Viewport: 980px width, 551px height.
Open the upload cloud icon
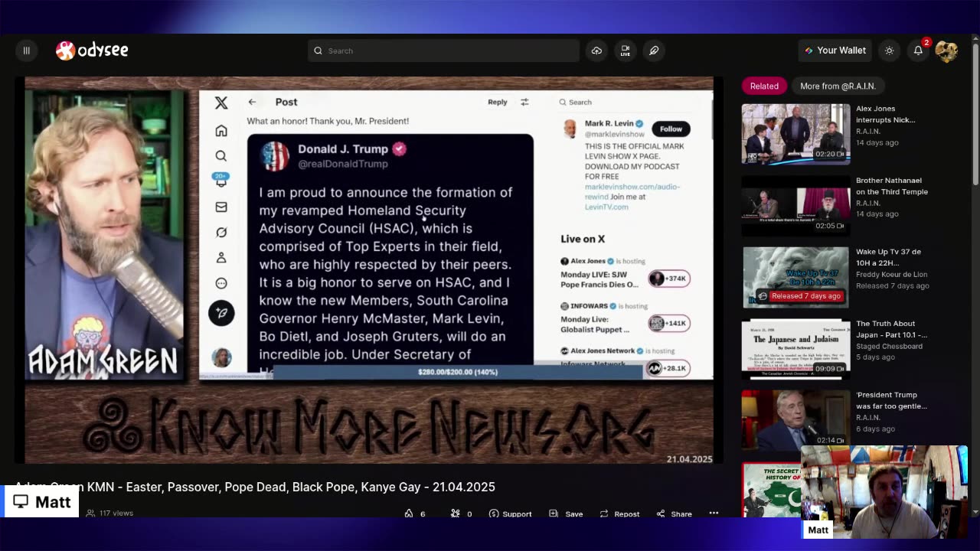(596, 51)
